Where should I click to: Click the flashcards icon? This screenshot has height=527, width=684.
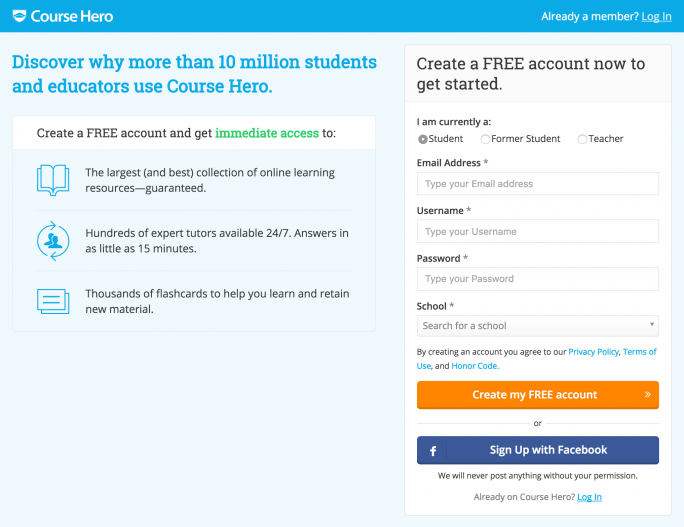click(x=53, y=301)
